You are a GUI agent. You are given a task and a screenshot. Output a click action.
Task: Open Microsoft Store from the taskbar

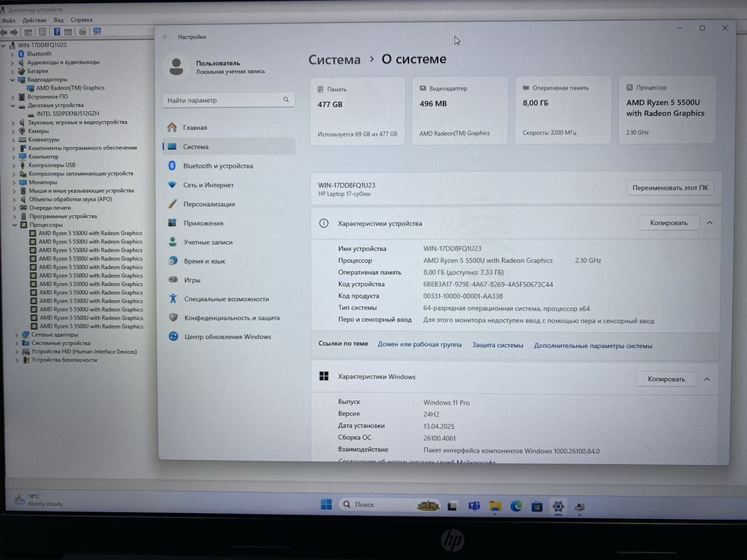point(537,507)
